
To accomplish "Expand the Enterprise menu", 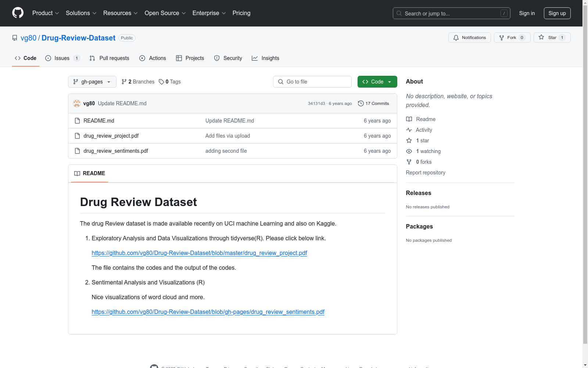I will [x=209, y=13].
